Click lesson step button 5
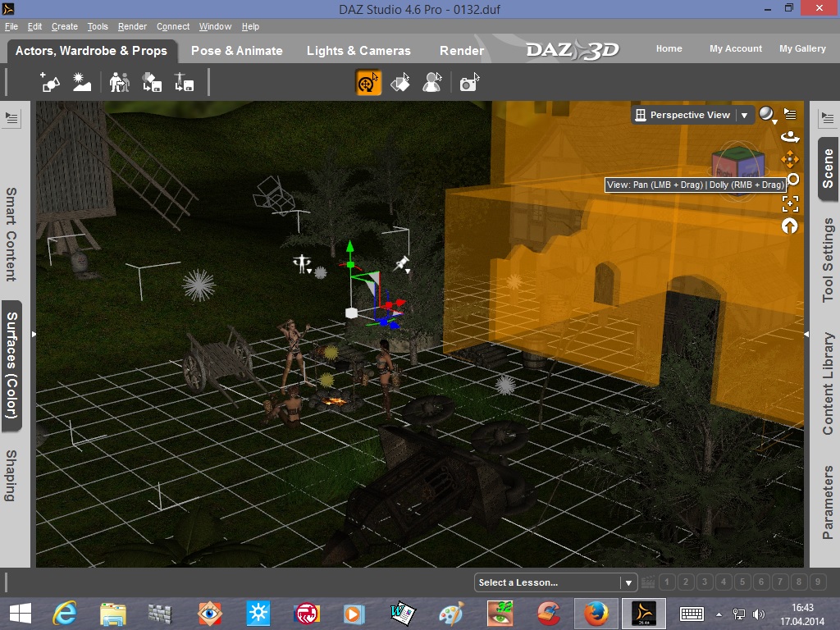This screenshot has width=840, height=630. (x=742, y=582)
